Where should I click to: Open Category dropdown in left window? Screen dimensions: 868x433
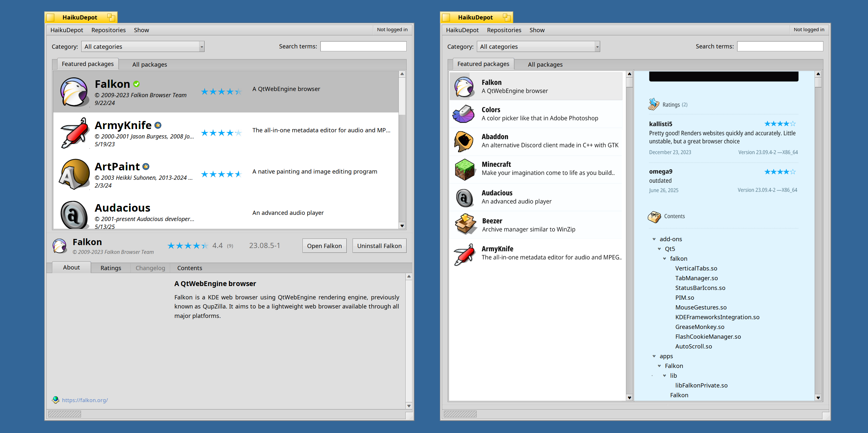point(143,46)
